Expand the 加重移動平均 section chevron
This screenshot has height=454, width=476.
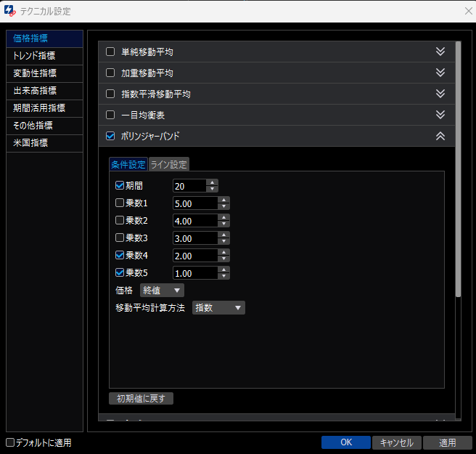pyautogui.click(x=440, y=73)
